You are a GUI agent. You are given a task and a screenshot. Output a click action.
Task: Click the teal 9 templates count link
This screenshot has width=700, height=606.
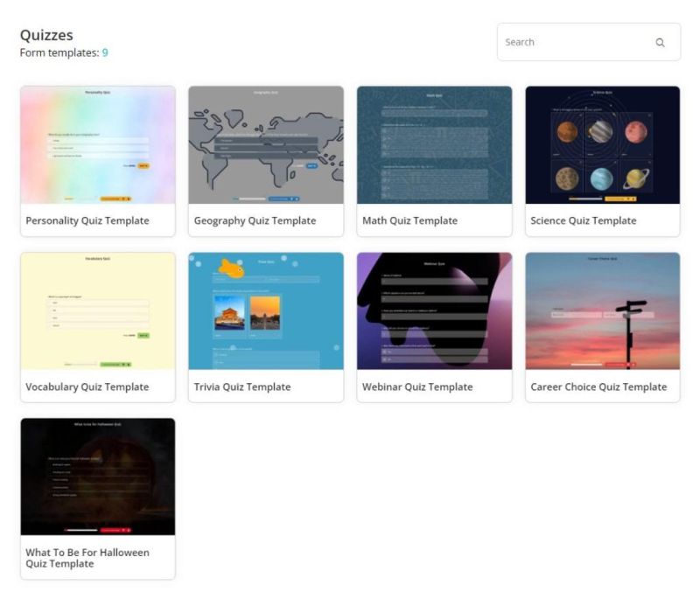(x=104, y=52)
